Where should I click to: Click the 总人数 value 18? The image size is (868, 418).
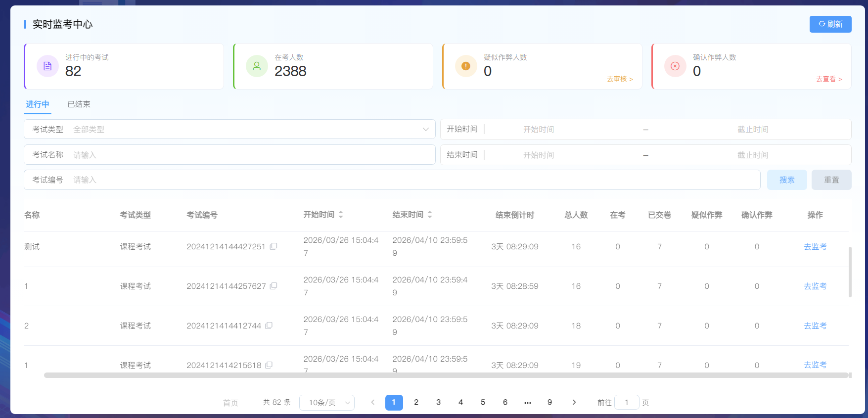point(576,325)
